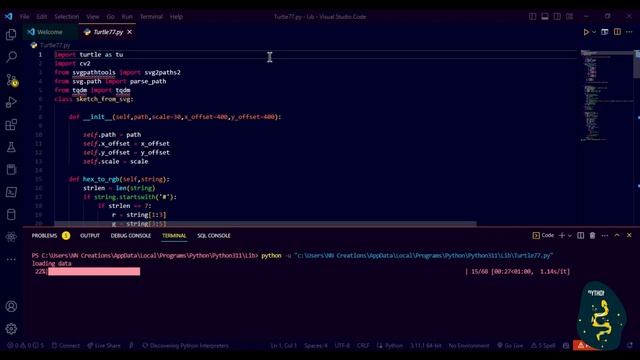This screenshot has height=360, width=640.
Task: Open the terminal launch profile dropdown
Action: tap(570, 236)
